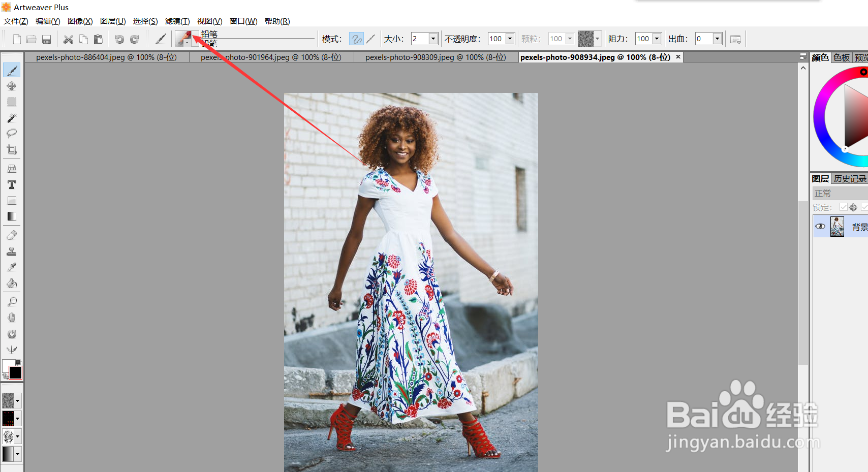Select the Gradient tool
The height and width of the screenshot is (472, 868).
(12, 216)
